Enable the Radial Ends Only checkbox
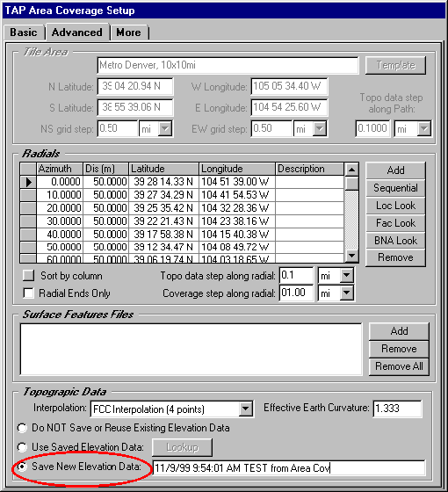 [28, 293]
